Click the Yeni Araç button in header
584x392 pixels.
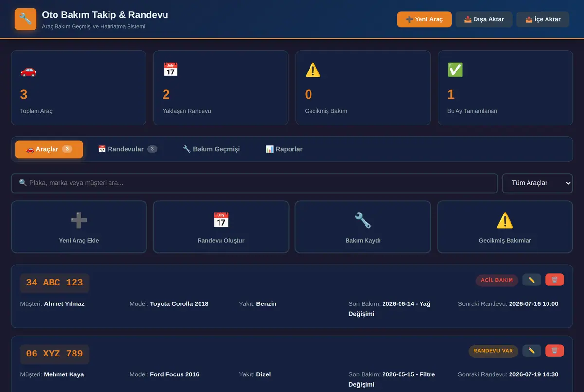(424, 19)
